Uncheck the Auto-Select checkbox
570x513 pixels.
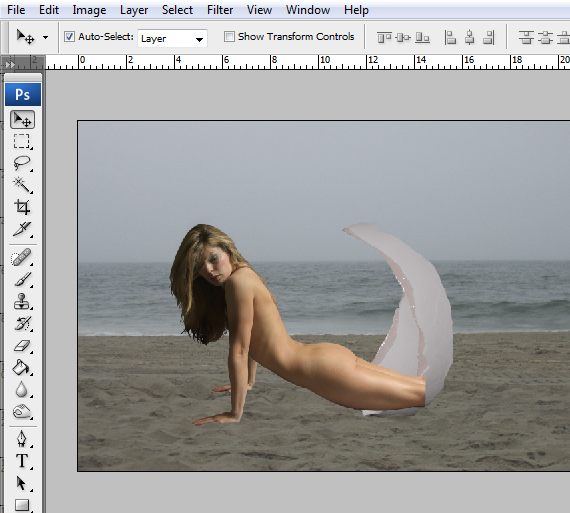click(69, 36)
